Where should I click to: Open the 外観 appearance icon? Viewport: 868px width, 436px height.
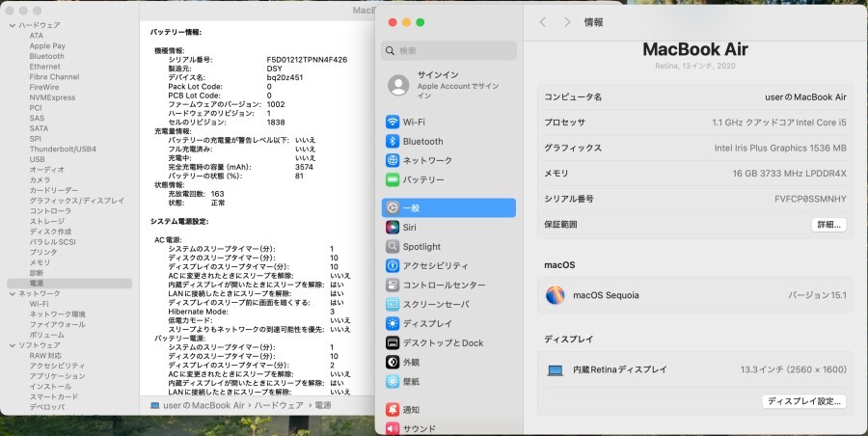point(393,362)
